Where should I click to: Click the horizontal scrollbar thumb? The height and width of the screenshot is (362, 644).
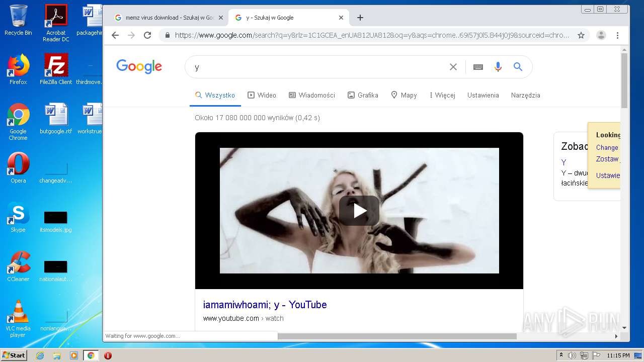tap(397, 336)
